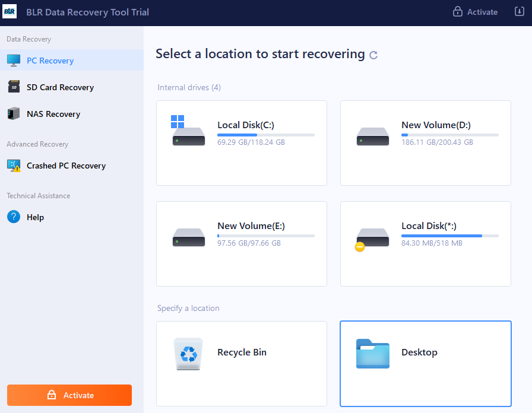Click the NAS server icon in sidebar
Viewport: 532px width, 413px height.
(14, 113)
